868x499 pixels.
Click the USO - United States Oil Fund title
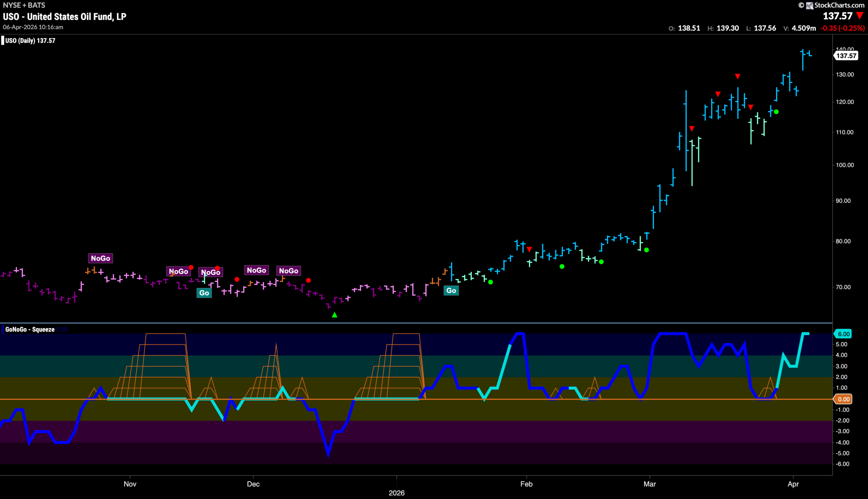[65, 16]
